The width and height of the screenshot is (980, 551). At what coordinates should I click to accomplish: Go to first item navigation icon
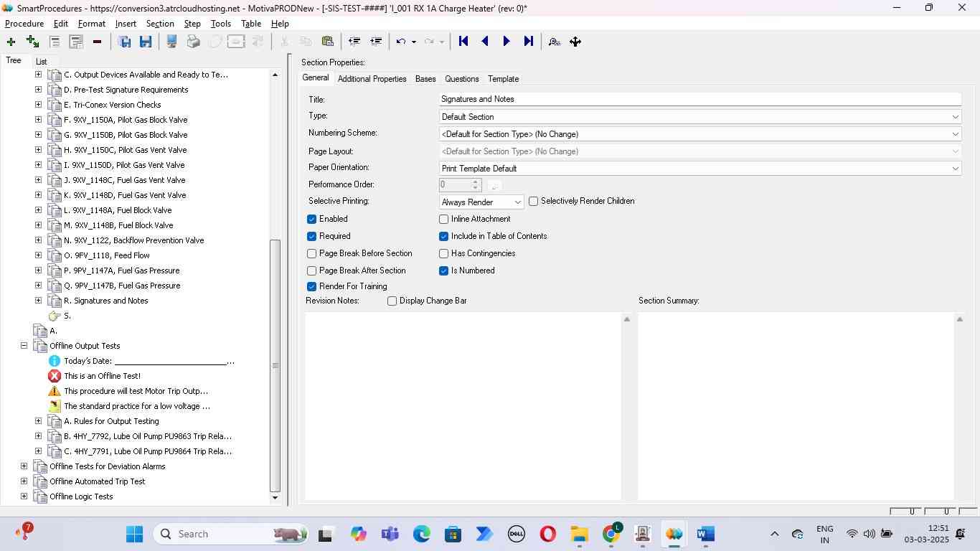(463, 42)
